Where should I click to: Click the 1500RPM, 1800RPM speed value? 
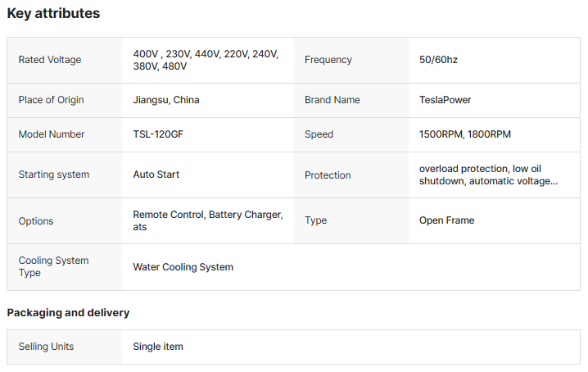[x=464, y=134]
